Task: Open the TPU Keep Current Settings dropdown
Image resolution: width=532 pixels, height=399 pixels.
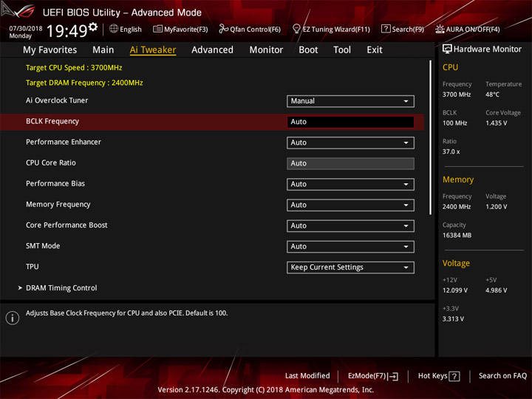Action: coord(350,267)
